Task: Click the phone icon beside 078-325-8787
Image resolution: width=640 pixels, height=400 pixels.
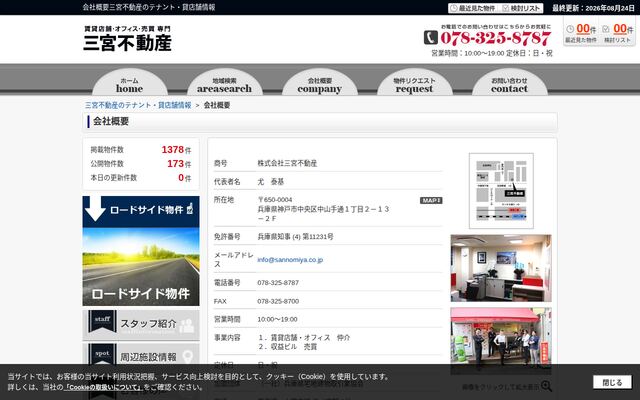Action: coord(431,38)
